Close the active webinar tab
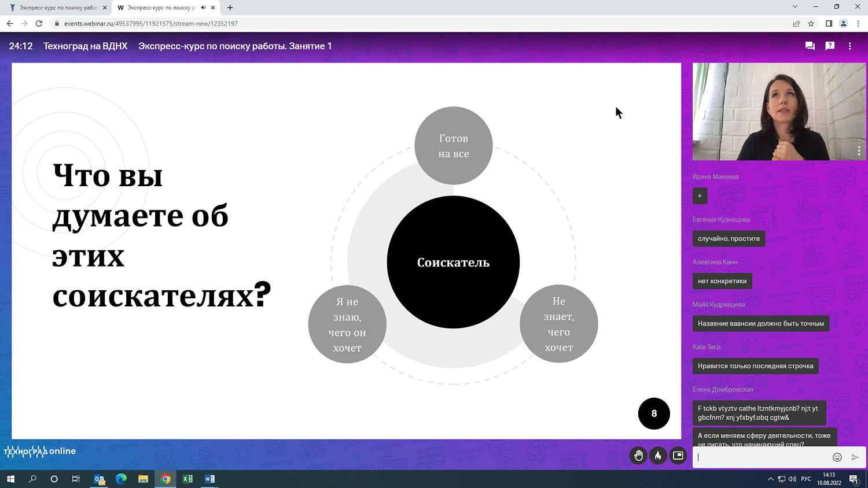Image resolution: width=868 pixels, height=488 pixels. pos(213,8)
